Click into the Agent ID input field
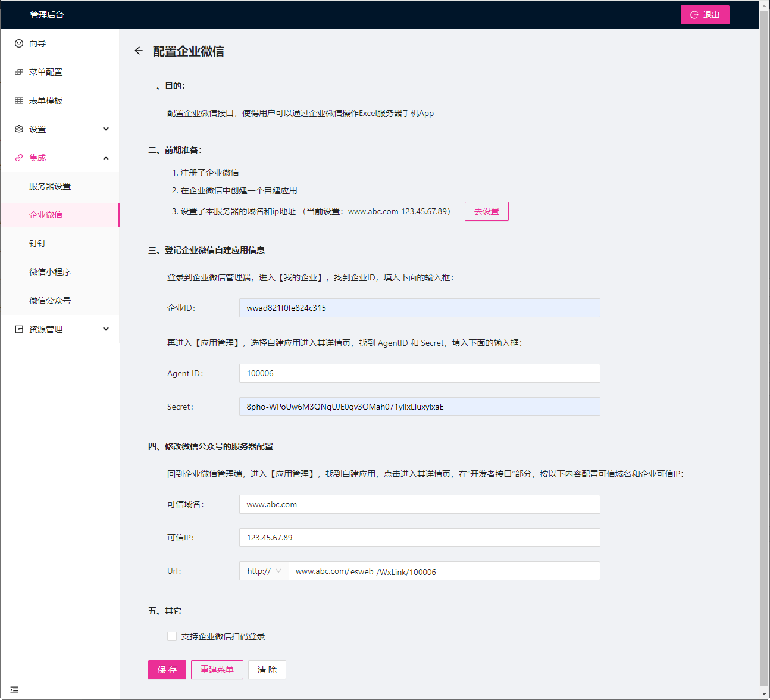The width and height of the screenshot is (770, 700). (419, 373)
